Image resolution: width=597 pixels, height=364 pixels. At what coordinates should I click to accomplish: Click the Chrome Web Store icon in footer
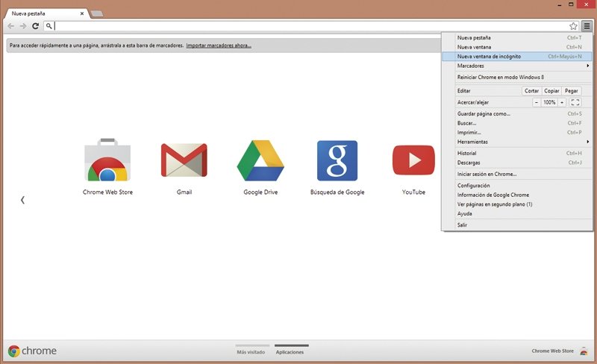click(x=584, y=351)
